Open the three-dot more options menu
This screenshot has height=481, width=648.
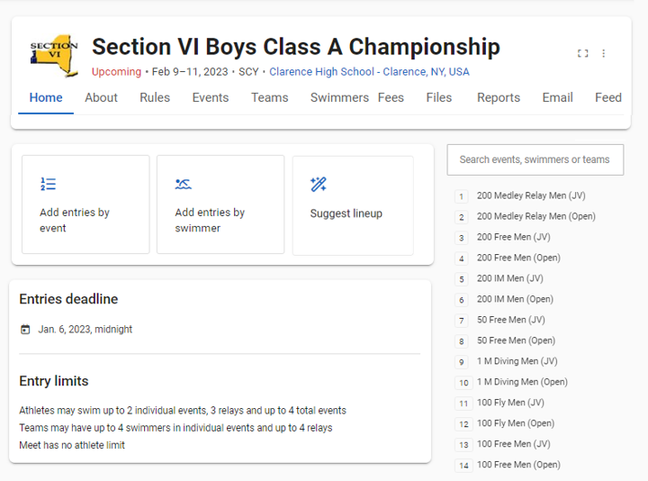tap(604, 53)
